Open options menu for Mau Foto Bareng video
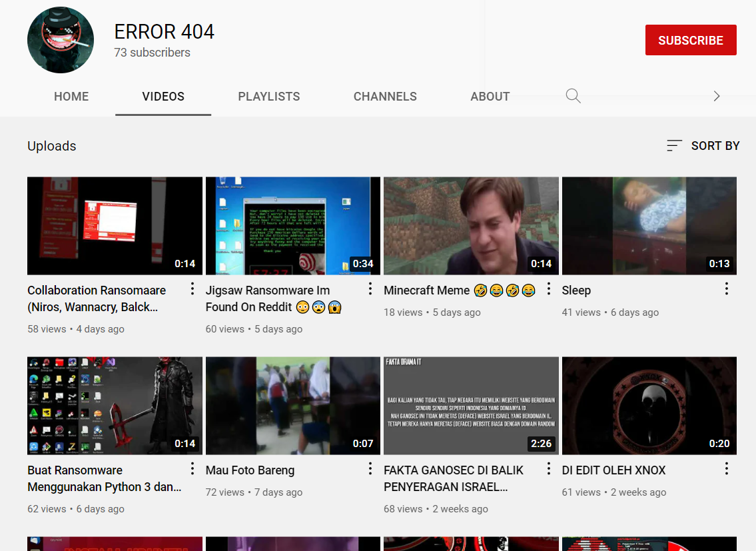Screen dimensions: 756x551 point(370,468)
